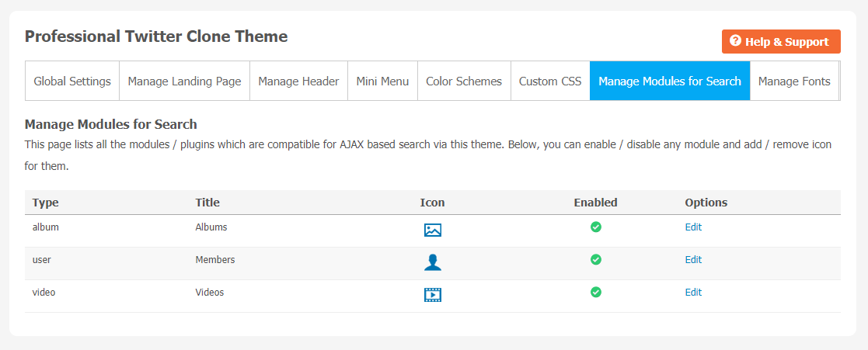Click the 'Albums' title cell
Image resolution: width=868 pixels, height=350 pixels.
tap(211, 227)
